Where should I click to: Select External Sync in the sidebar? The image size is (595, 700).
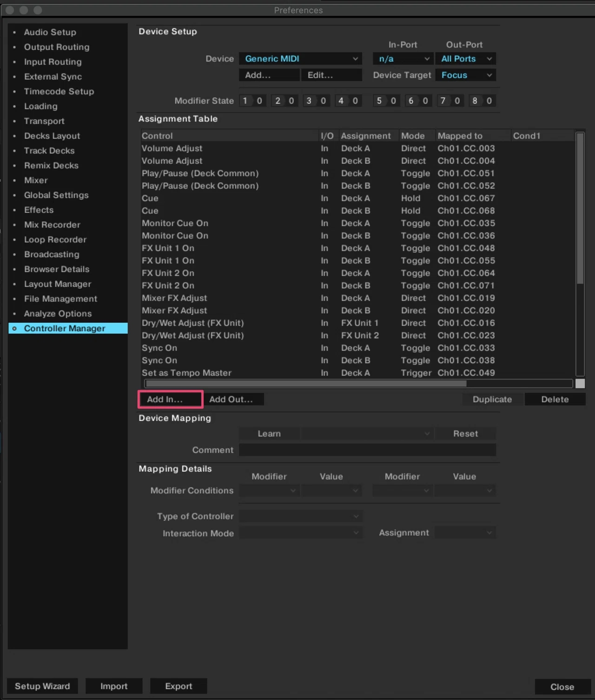(53, 77)
